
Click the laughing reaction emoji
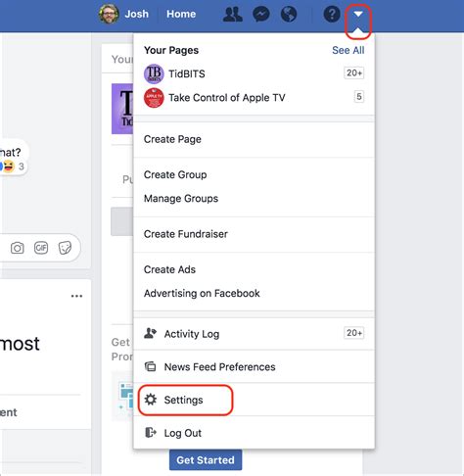[x=9, y=167]
